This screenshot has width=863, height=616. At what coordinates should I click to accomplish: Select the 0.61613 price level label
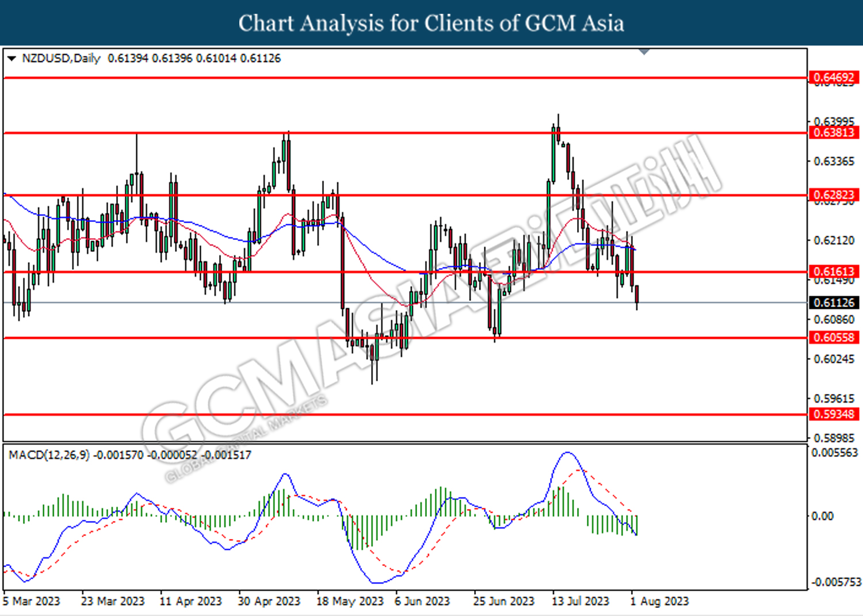click(x=834, y=272)
